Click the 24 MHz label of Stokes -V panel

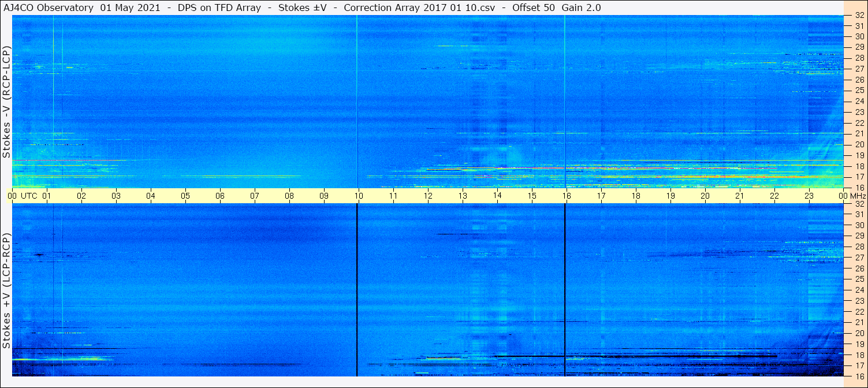tap(859, 101)
